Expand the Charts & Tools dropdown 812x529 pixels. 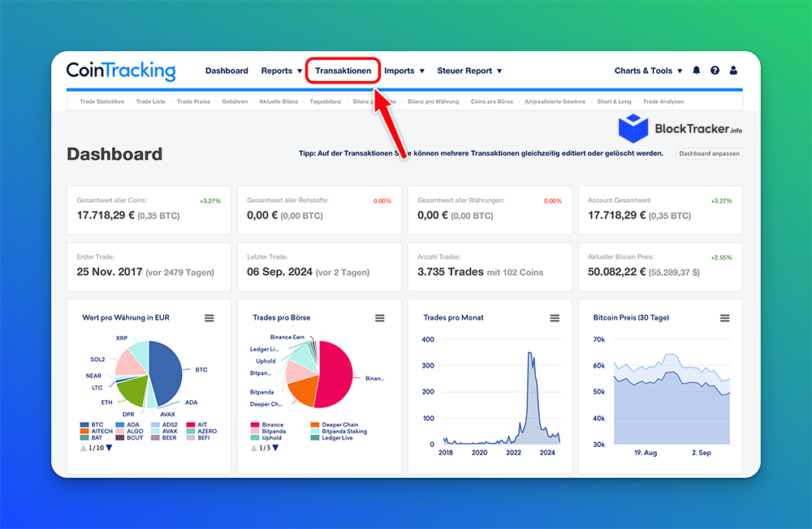click(x=648, y=71)
